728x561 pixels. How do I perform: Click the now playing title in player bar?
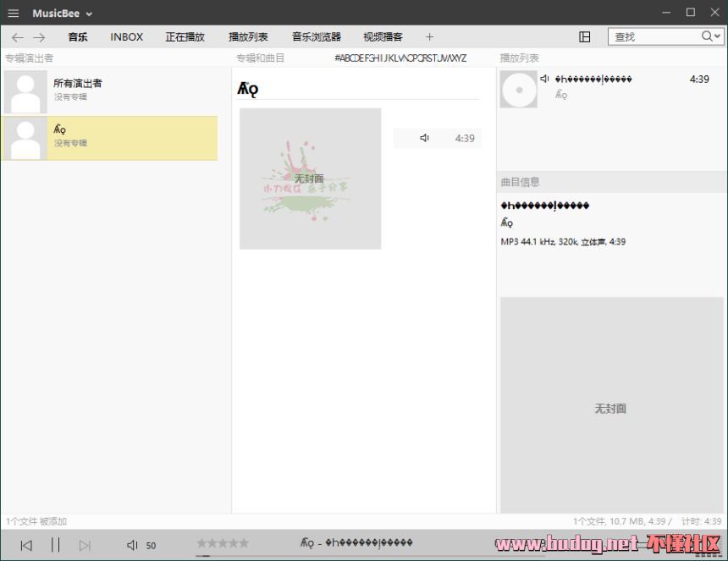pyautogui.click(x=356, y=542)
